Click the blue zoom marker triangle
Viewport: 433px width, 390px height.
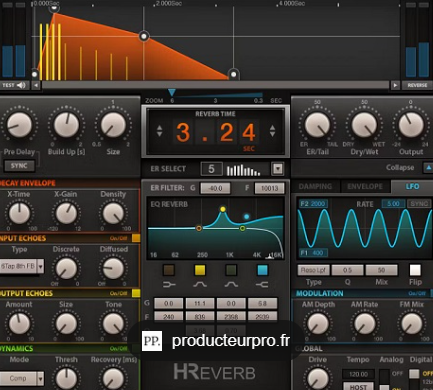pos(172,92)
